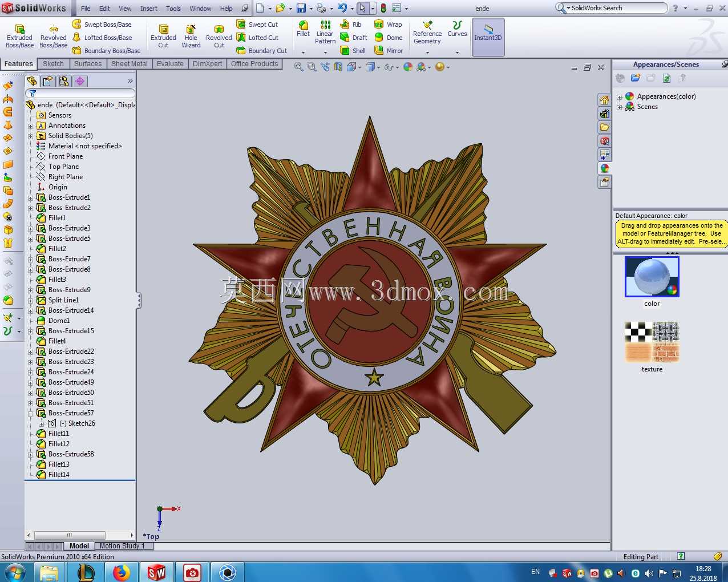Image resolution: width=728 pixels, height=582 pixels.
Task: Select the Top Plane item
Action: pos(63,167)
